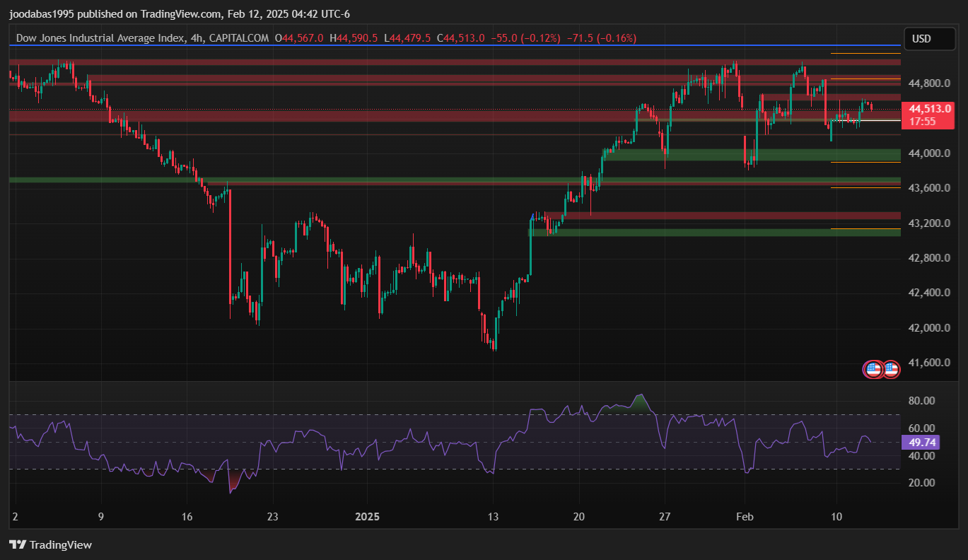968x560 pixels.
Task: Click the Dow Jones Industrial Average Index title
Action: 98,38
